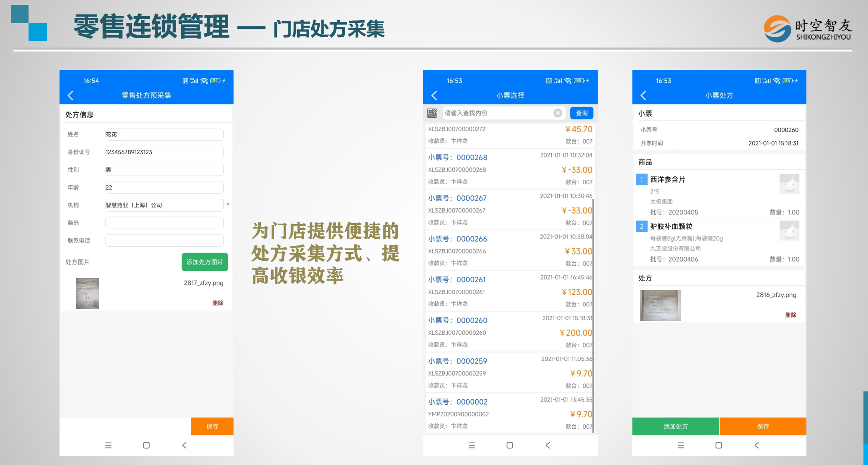Image resolution: width=868 pixels, height=465 pixels.
Task: Tap recent-apps menu icon on middle phone
Action: pos(472,445)
